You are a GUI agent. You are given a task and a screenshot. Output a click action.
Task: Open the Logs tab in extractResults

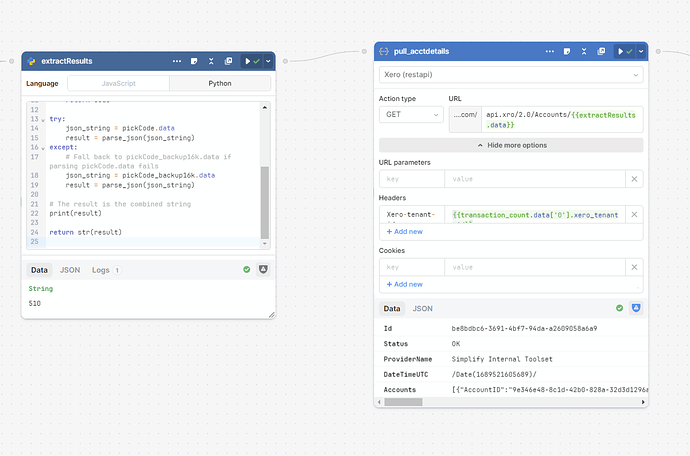(106, 270)
